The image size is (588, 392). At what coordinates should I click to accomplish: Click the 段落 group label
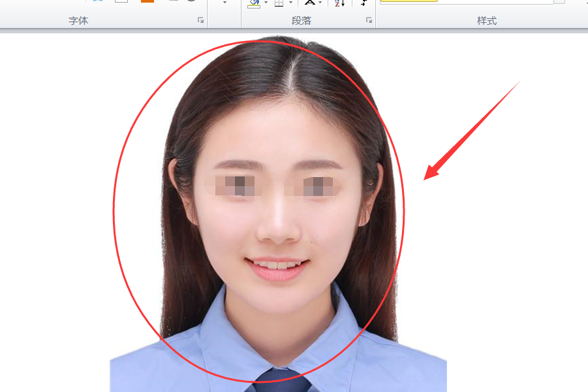[302, 21]
